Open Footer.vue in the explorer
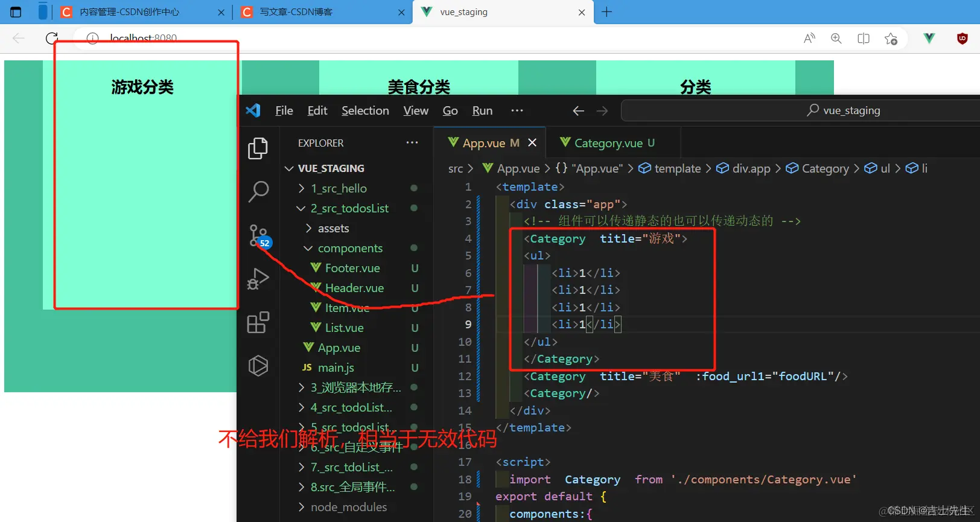This screenshot has width=980, height=522. click(x=352, y=268)
